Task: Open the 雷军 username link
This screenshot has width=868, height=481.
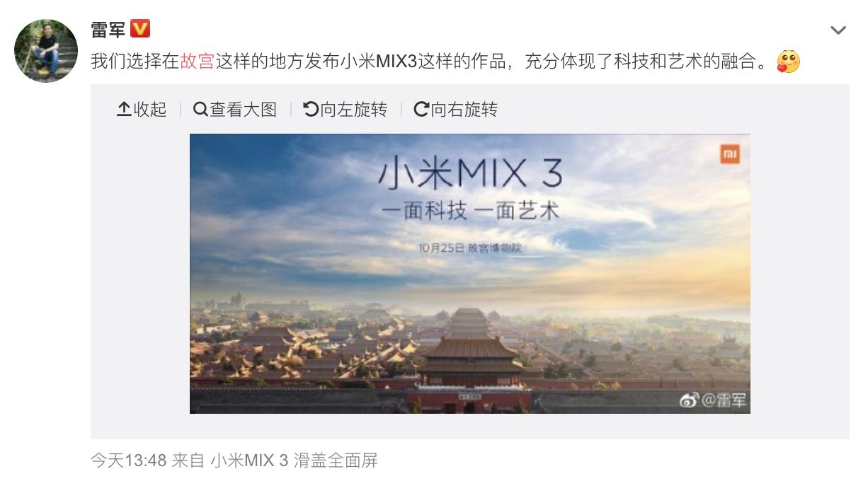Action: 108,30
